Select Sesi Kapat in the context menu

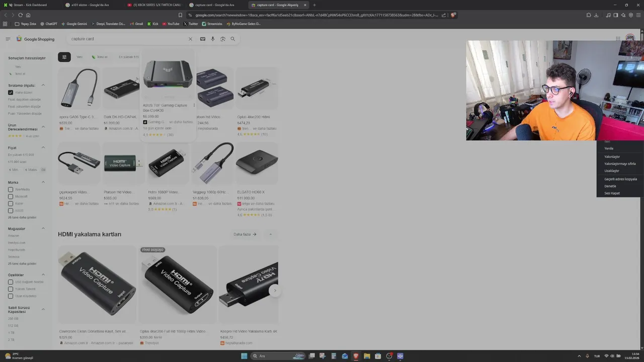(x=612, y=193)
